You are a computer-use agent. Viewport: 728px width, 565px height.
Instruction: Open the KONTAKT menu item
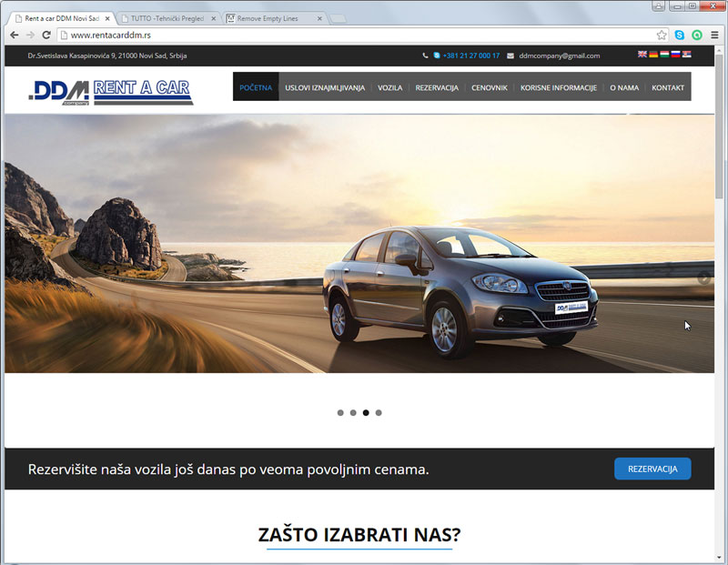668,87
